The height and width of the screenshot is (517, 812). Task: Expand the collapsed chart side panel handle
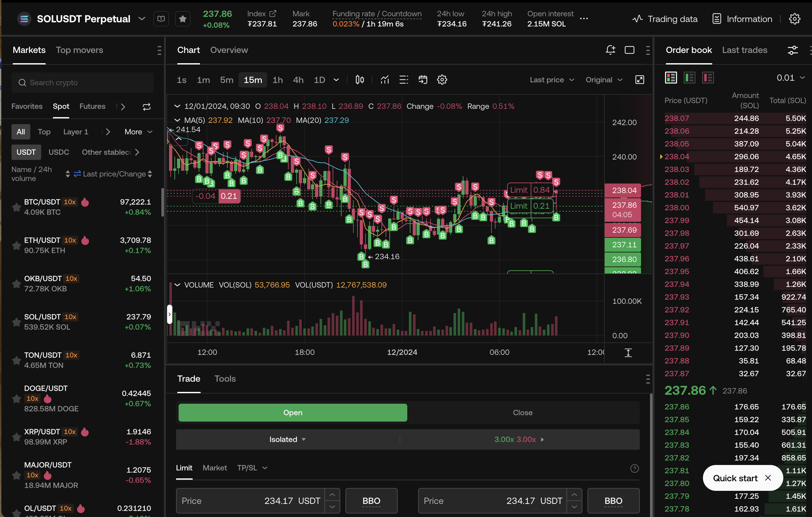(x=170, y=314)
